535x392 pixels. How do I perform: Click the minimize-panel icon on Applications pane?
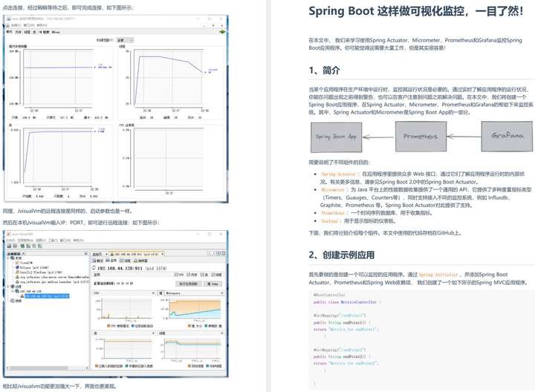86,254
